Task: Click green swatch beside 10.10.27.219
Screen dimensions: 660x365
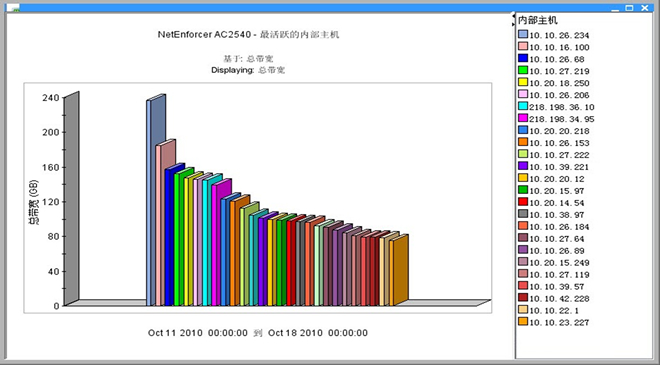Action: (523, 70)
